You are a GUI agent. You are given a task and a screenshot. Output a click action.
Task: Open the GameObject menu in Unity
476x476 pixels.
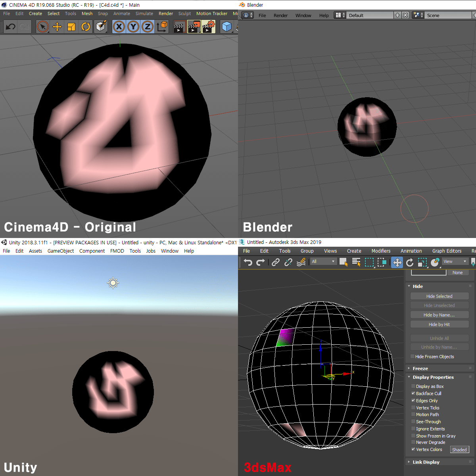tap(61, 251)
